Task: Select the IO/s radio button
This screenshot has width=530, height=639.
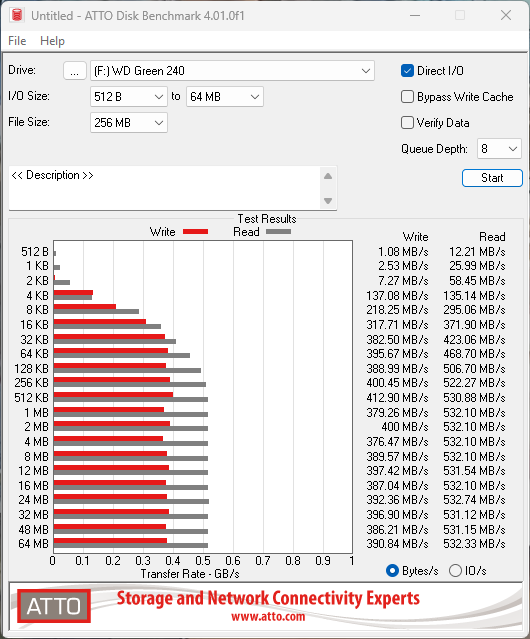Action: 455,571
